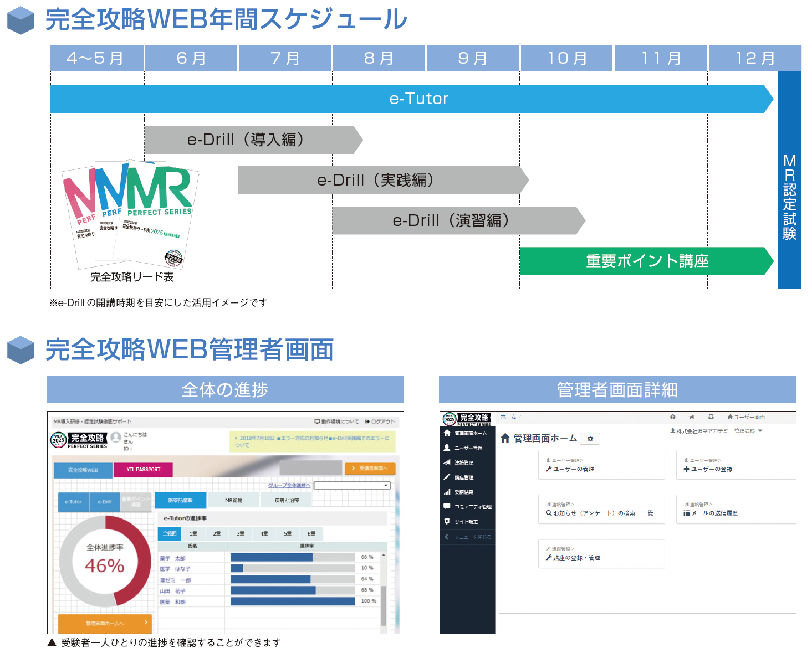
Task: Open learner 山田 花子 in the progress table
Action: 172,591
